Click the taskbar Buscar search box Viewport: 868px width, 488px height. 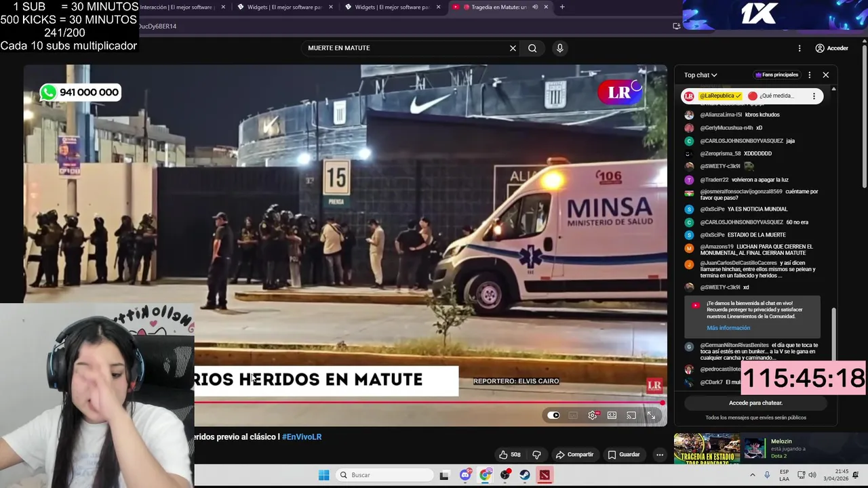(383, 475)
